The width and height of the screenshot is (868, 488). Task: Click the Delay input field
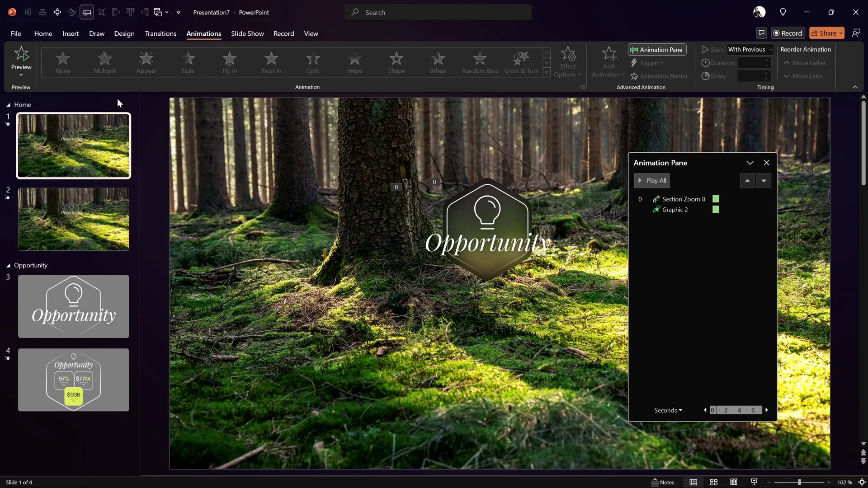[x=754, y=76]
